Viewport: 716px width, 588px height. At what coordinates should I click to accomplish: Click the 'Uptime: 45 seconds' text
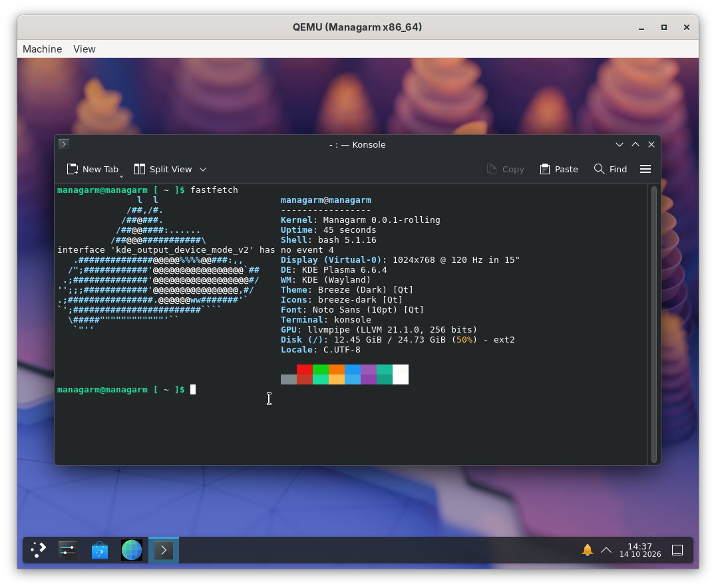pos(328,230)
